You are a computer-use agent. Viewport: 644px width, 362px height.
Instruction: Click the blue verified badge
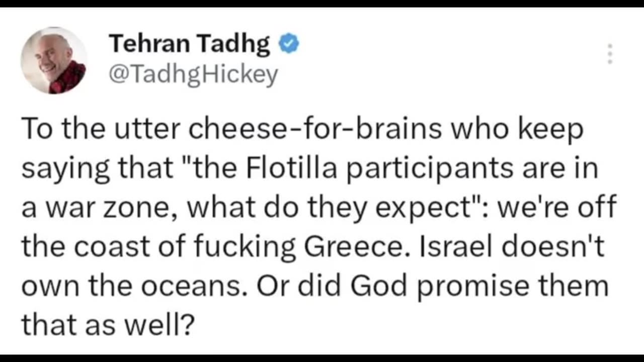(289, 45)
